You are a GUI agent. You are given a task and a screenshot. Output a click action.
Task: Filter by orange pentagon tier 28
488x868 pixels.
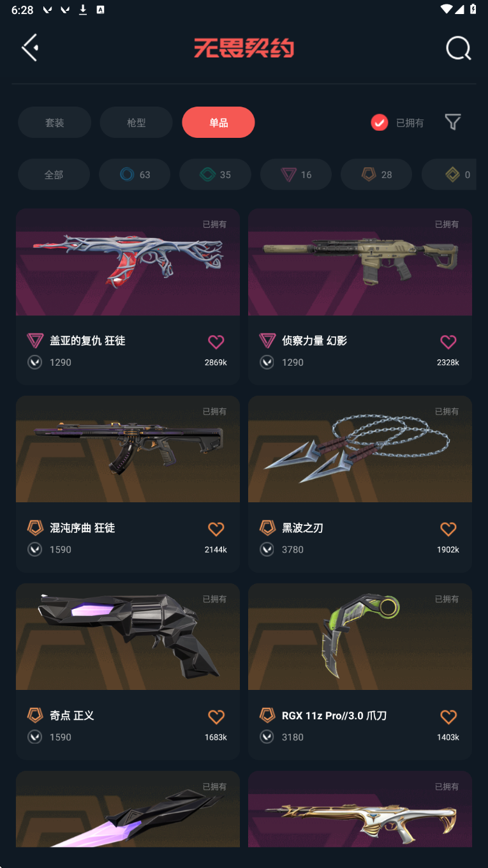click(376, 174)
